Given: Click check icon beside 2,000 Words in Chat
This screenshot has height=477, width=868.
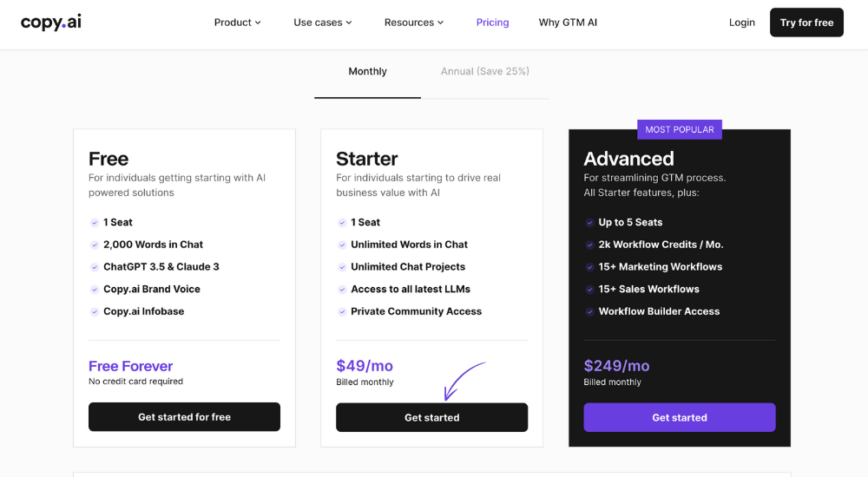Looking at the screenshot, I should coord(95,245).
